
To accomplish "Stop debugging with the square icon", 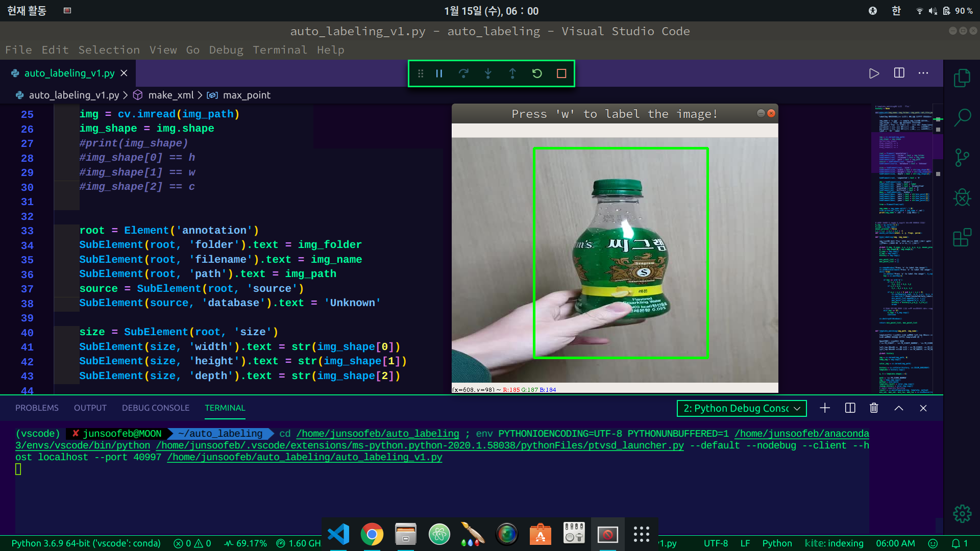I will [x=561, y=73].
